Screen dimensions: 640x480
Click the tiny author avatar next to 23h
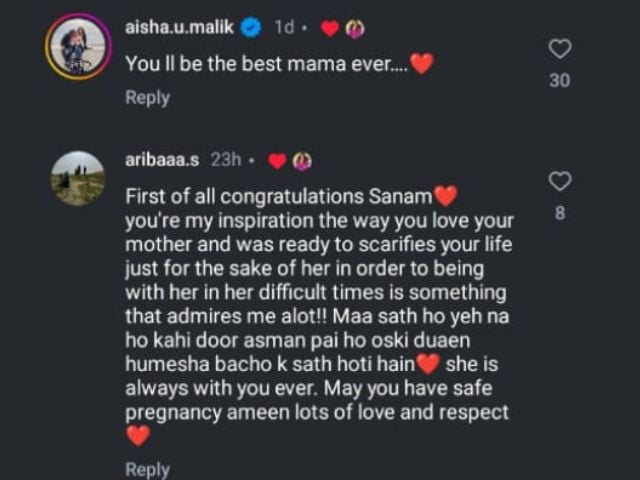302,161
